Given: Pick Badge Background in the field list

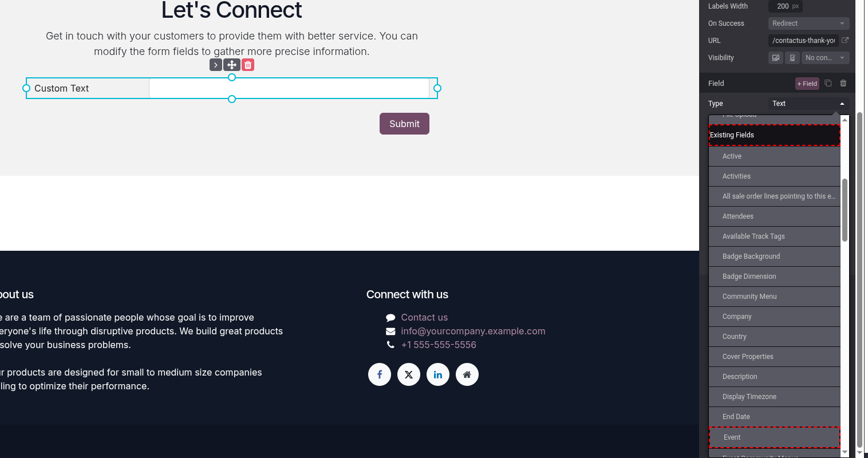Looking at the screenshot, I should coord(774,256).
